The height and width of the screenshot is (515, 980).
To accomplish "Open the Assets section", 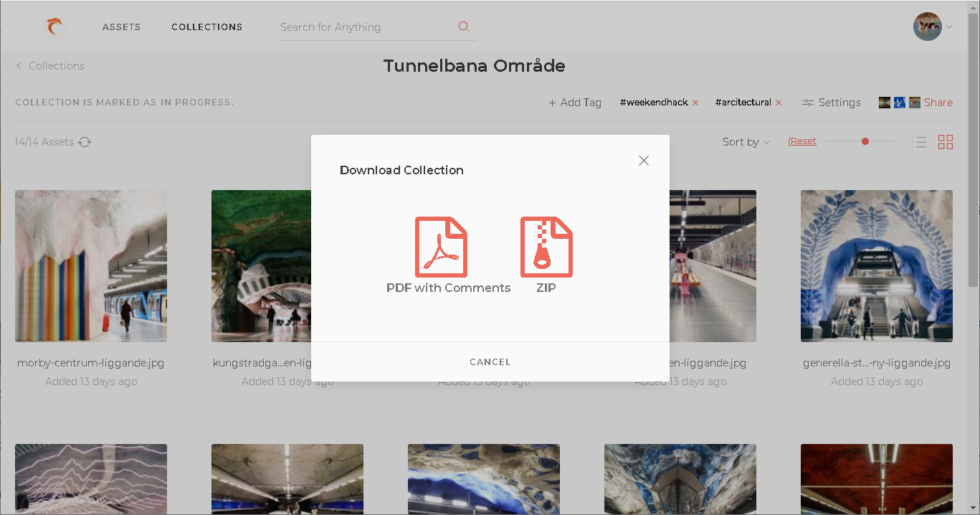I will click(x=121, y=27).
